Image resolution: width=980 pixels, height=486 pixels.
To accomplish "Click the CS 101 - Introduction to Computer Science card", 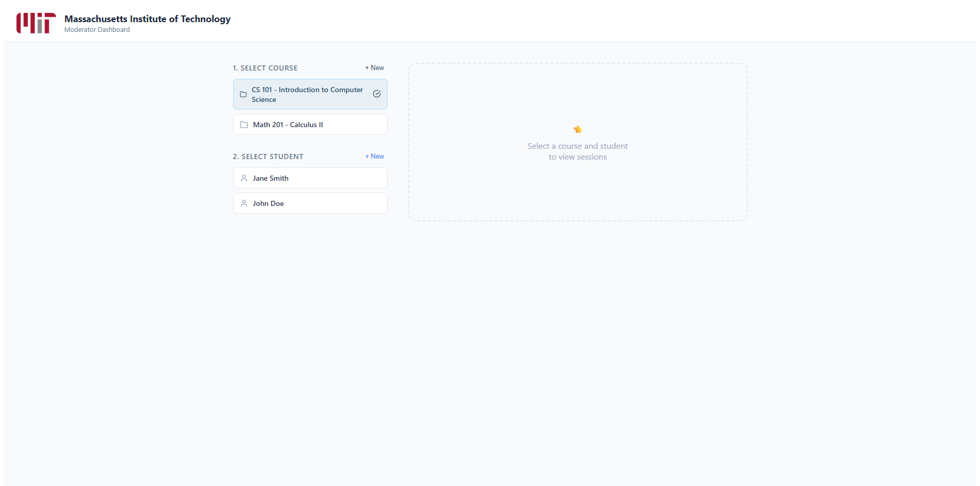I will [x=310, y=94].
